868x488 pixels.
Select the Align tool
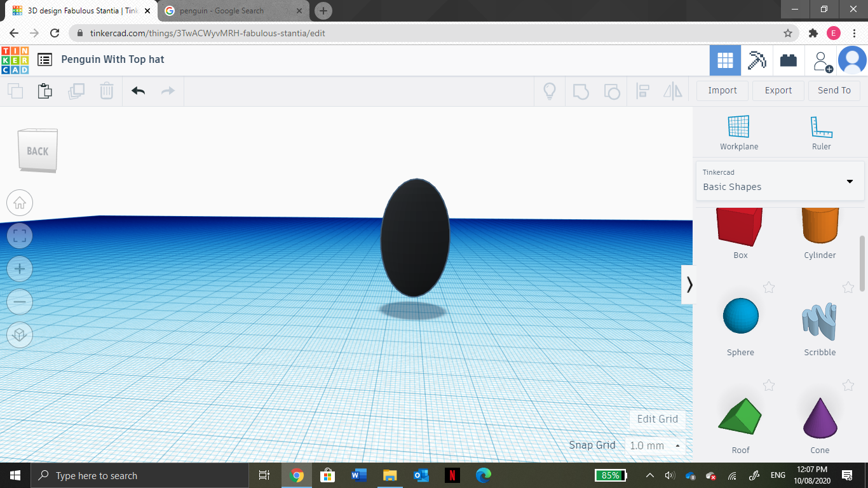(642, 91)
